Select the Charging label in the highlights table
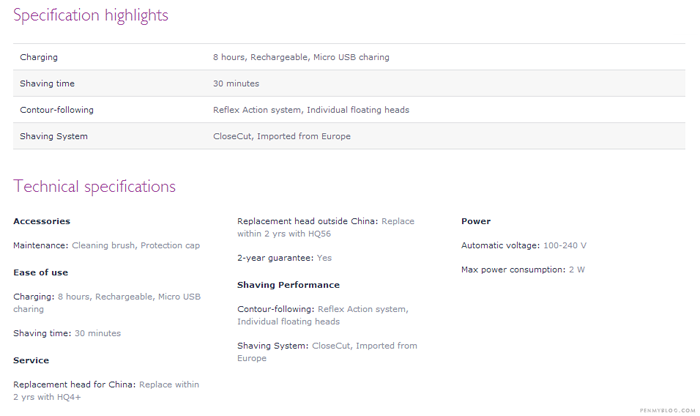This screenshot has height=416, width=700. click(x=39, y=57)
